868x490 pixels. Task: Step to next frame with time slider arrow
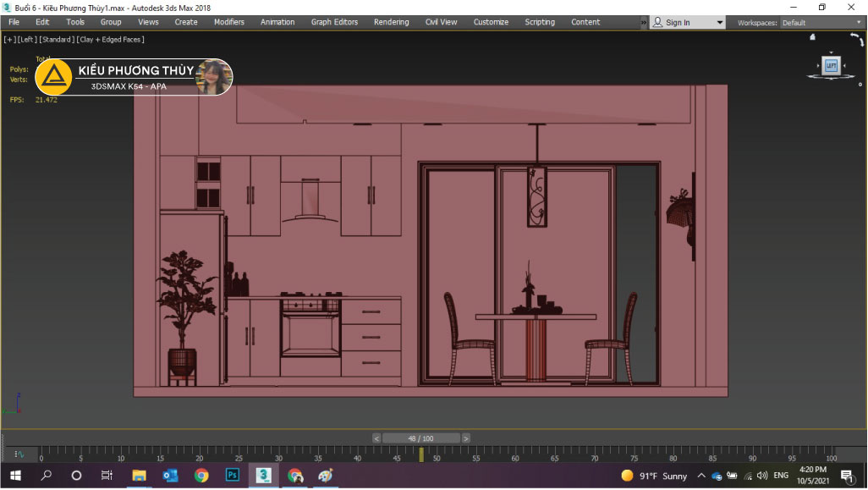(465, 438)
